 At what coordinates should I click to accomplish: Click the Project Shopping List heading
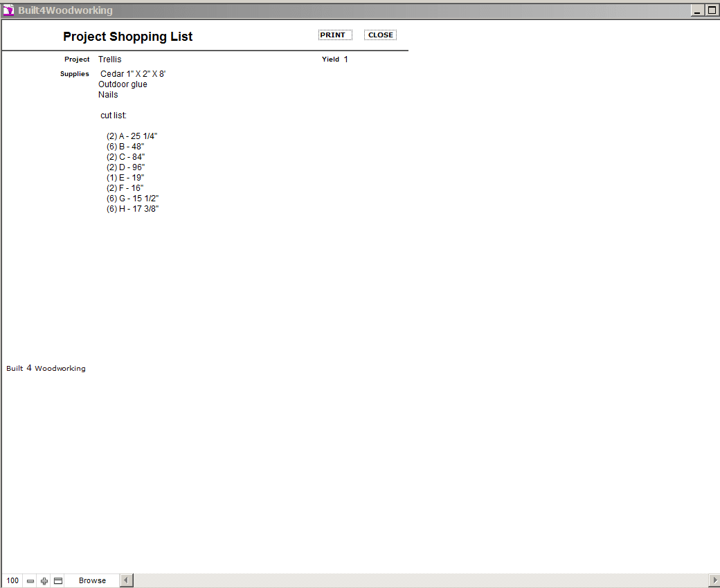(127, 37)
